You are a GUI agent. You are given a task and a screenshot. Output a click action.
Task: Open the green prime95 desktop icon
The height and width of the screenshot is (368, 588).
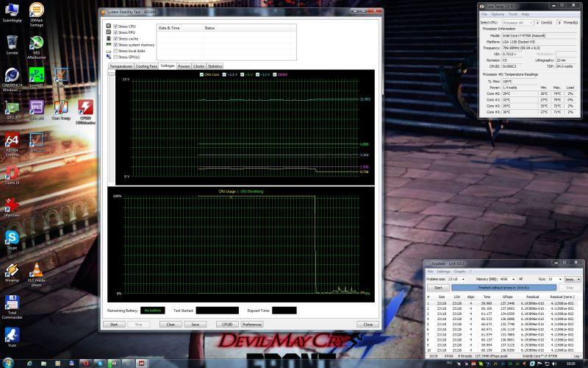[36, 78]
